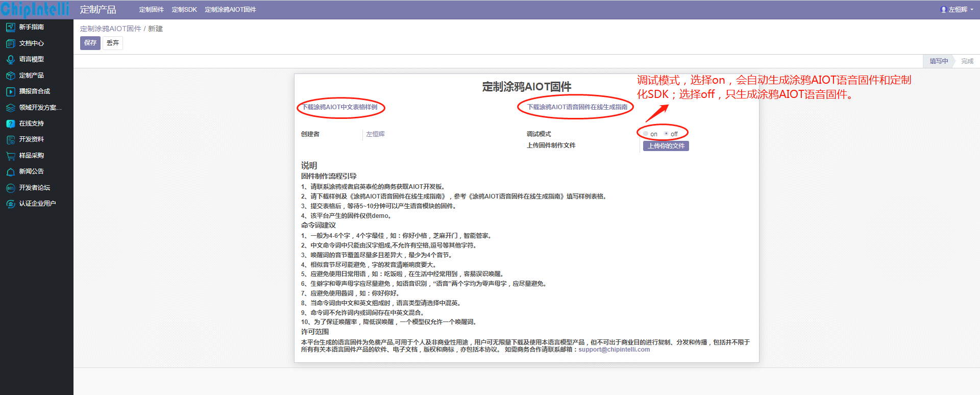Open the 左恒辉 user dropdown menu

pyautogui.click(x=957, y=10)
